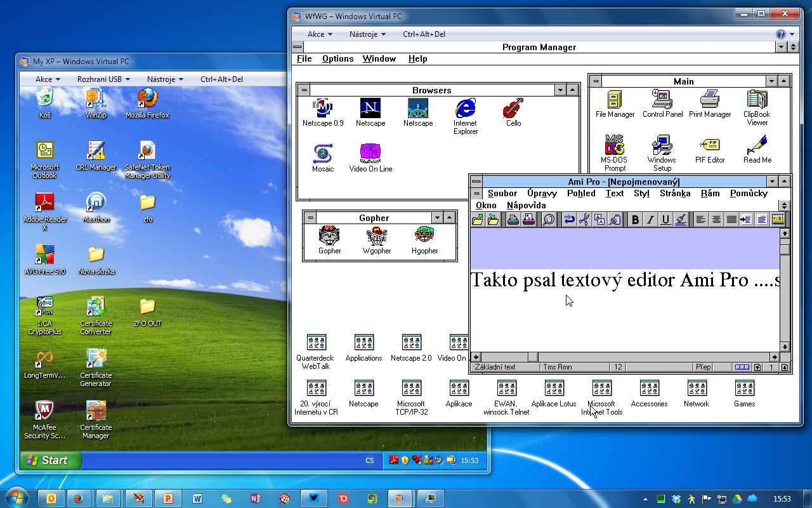Select the Adobe Reader X desktop icon
This screenshot has width=812, height=508.
coord(44,212)
